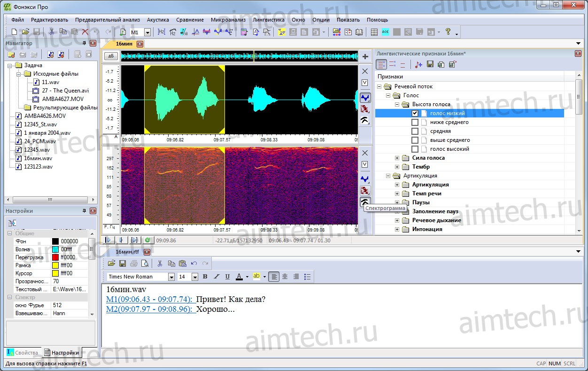Viewport: 588px width, 371px height.
Task: Open the font name dropdown Times New Roman
Action: coord(171,277)
